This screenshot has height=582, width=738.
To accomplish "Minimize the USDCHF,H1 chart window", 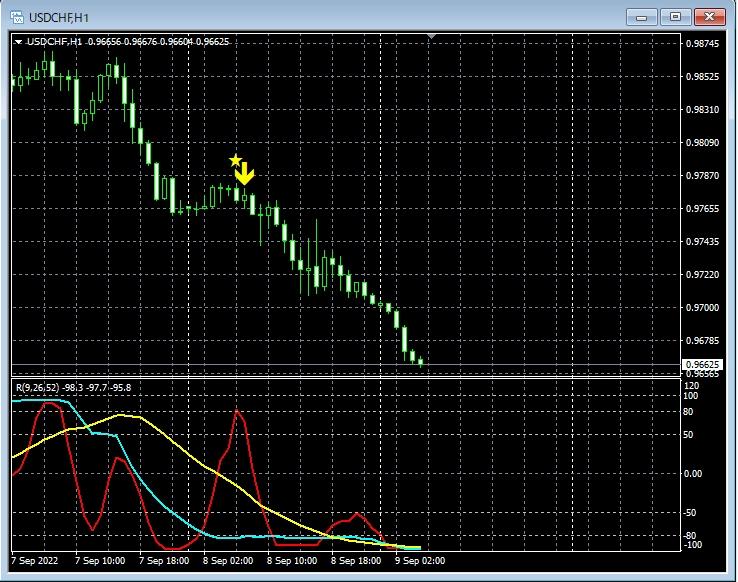I will point(642,17).
